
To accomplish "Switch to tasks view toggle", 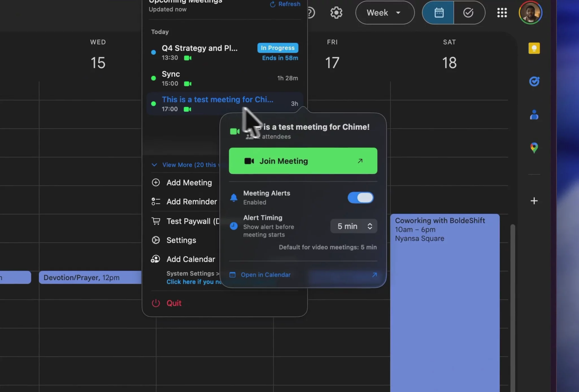I will 469,13.
